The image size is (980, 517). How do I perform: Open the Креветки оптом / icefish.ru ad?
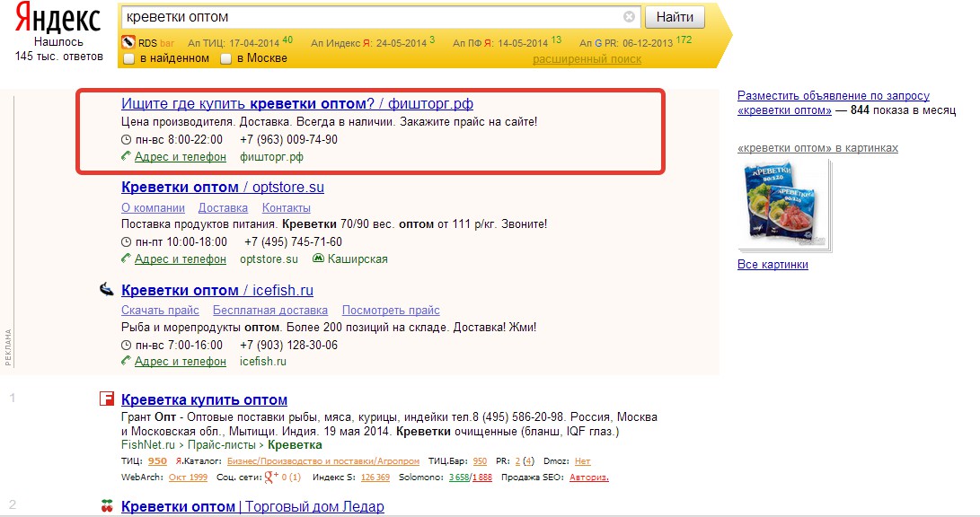pyautogui.click(x=217, y=290)
